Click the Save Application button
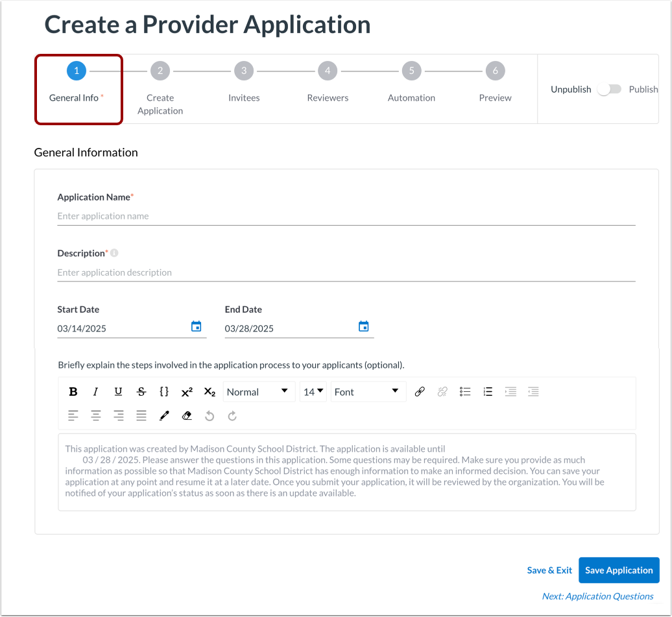The height and width of the screenshot is (617, 672). (619, 570)
